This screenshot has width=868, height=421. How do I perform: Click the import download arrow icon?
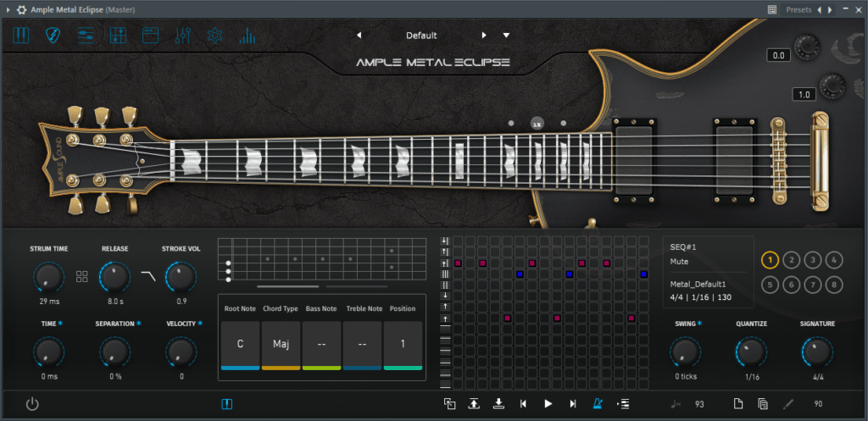pos(498,404)
